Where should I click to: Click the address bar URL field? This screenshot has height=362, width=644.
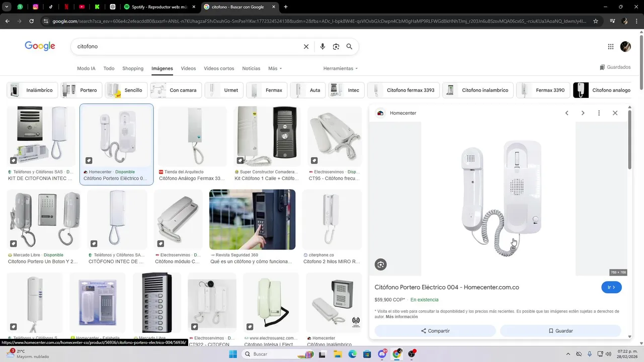(x=319, y=21)
